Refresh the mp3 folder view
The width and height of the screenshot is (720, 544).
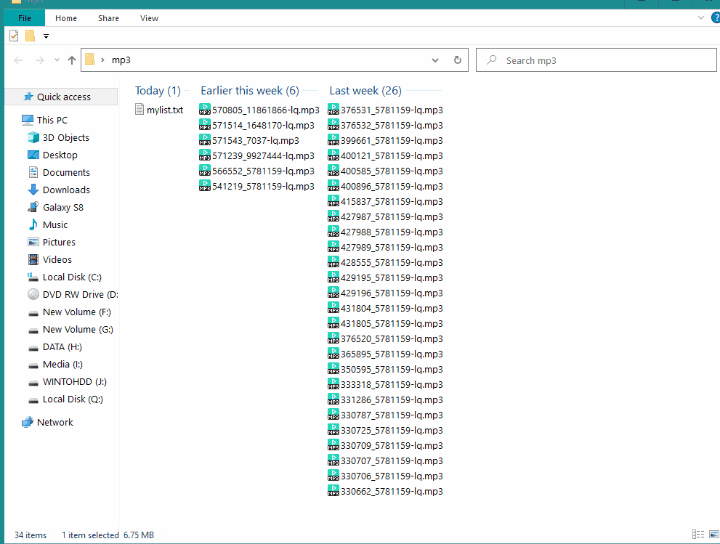tap(457, 60)
